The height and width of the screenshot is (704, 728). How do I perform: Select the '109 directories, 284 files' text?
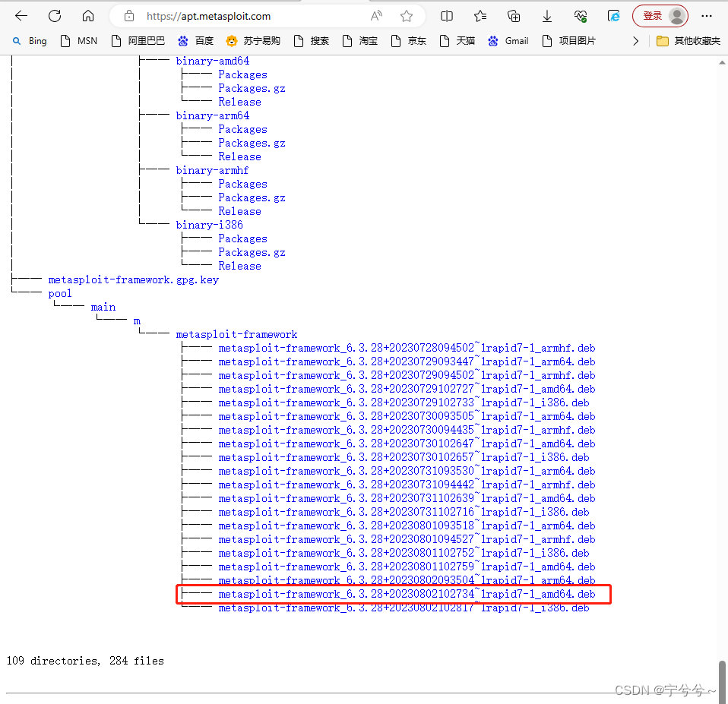pyautogui.click(x=85, y=661)
